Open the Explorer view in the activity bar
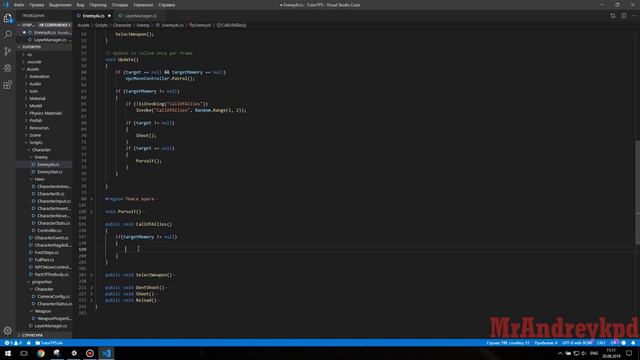The image size is (640, 360). point(8,18)
